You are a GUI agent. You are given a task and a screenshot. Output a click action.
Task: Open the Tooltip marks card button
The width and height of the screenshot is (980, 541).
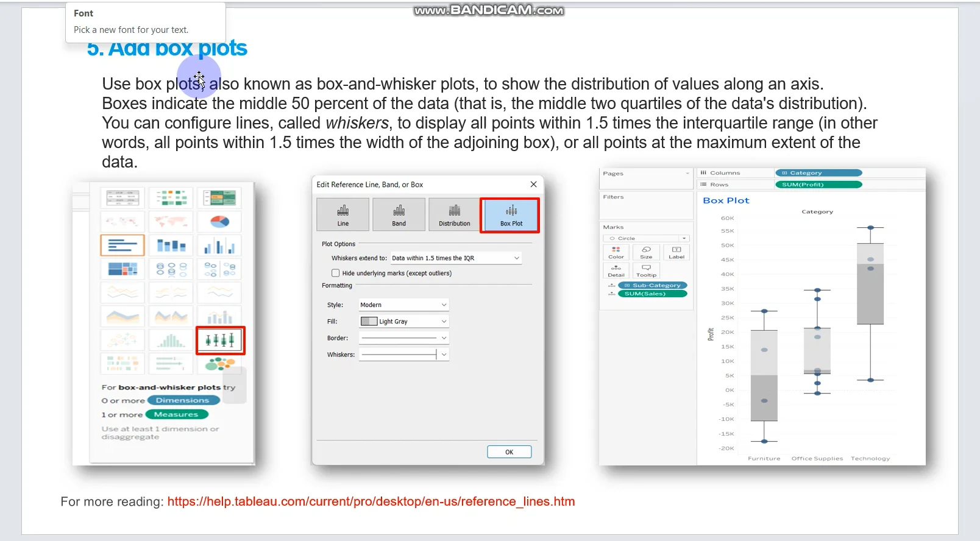tap(646, 270)
